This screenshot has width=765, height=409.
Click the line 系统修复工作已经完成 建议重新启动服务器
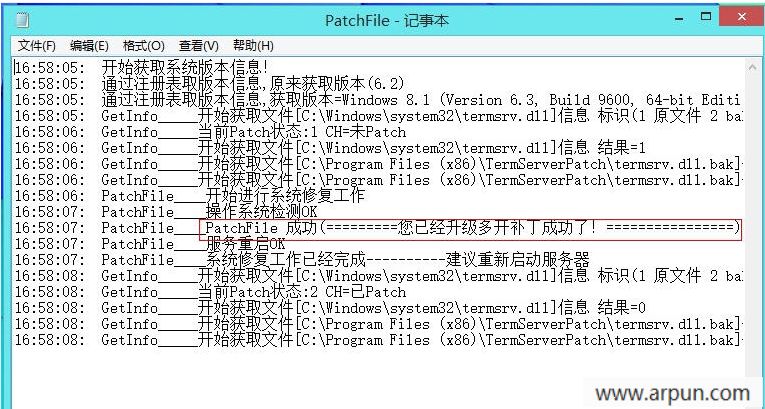pos(302,260)
